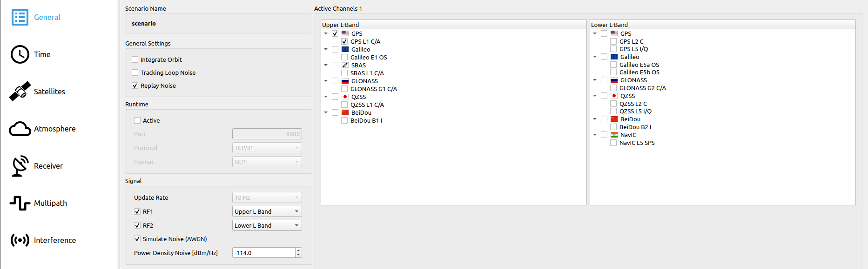Click the Scenario Name input field
The height and width of the screenshot is (269, 868).
(218, 23)
